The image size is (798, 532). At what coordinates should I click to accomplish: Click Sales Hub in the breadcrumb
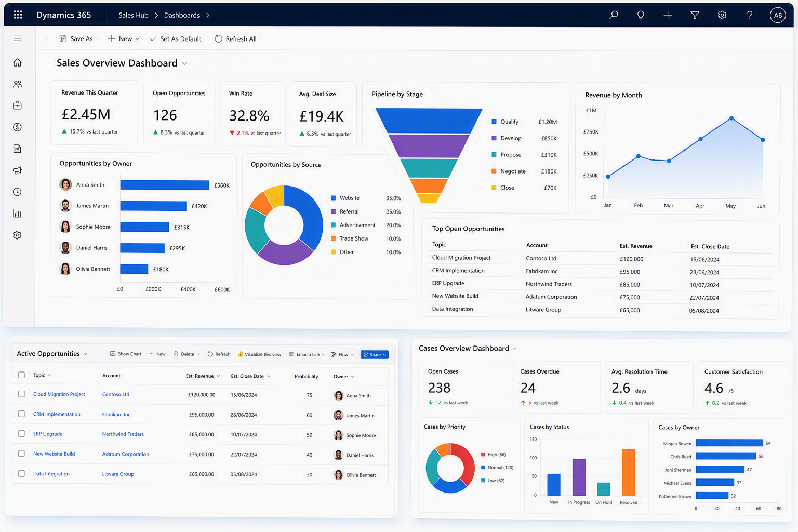(x=133, y=15)
